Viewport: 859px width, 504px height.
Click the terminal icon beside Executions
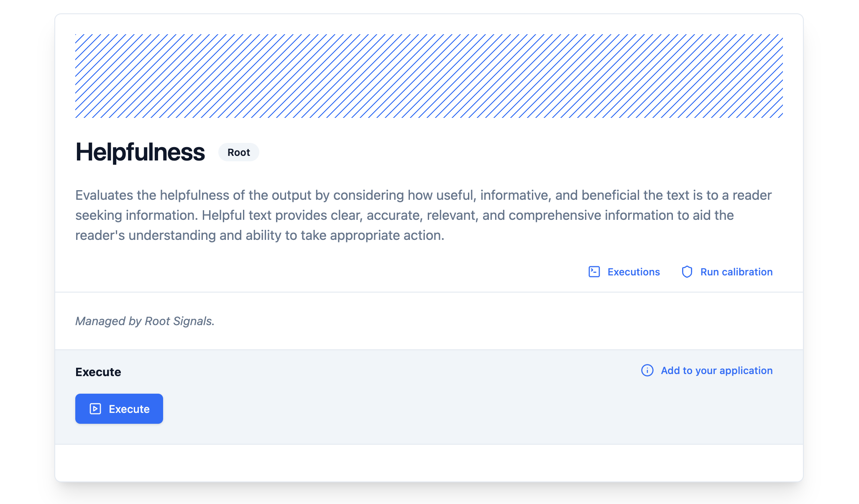594,272
